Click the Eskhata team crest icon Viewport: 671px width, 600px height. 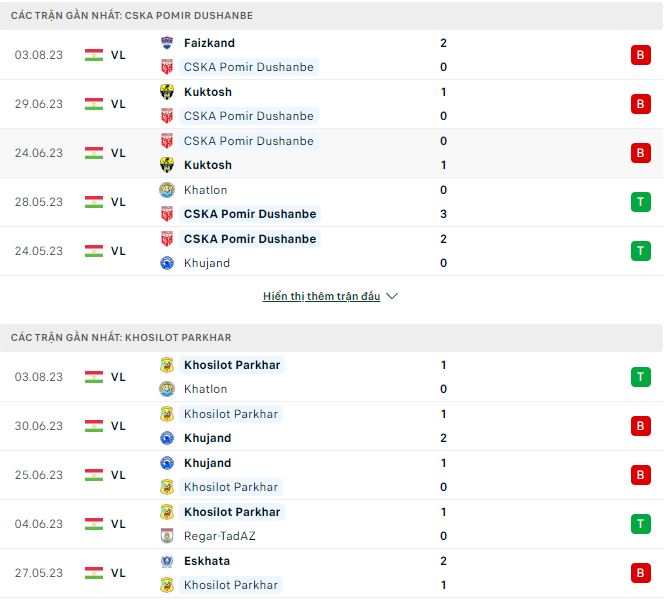(167, 561)
